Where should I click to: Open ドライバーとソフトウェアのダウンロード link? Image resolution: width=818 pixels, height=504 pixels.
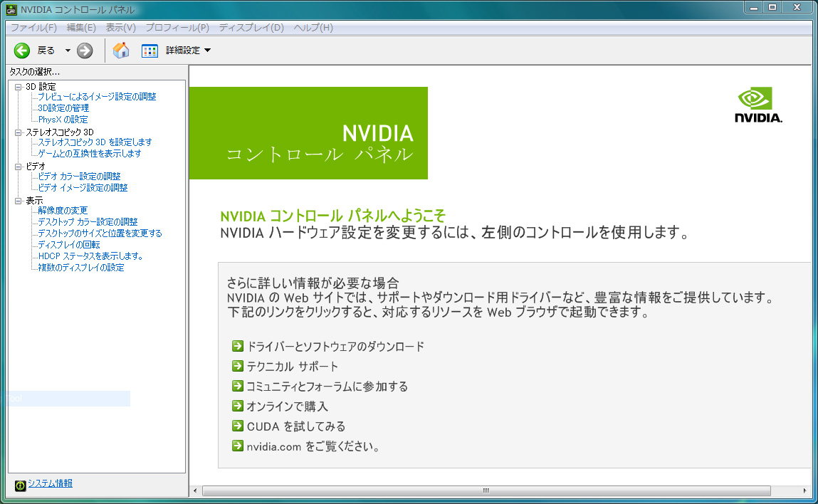[x=335, y=347]
